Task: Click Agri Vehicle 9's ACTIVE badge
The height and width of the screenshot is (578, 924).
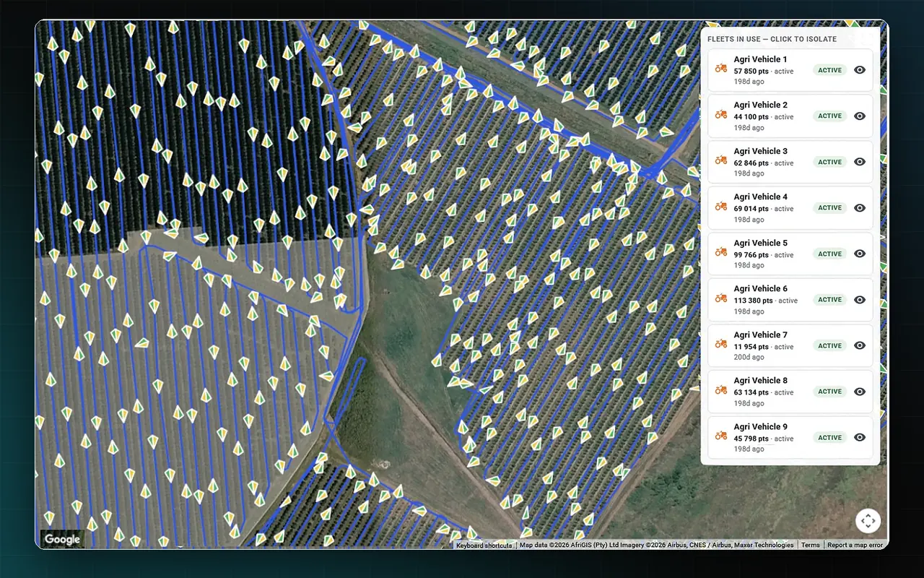Action: 830,437
